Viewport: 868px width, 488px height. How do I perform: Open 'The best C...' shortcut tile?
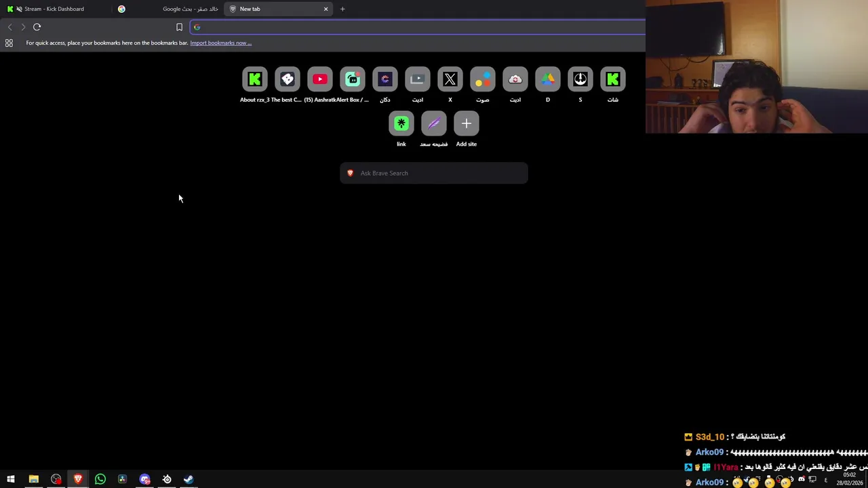pos(288,79)
